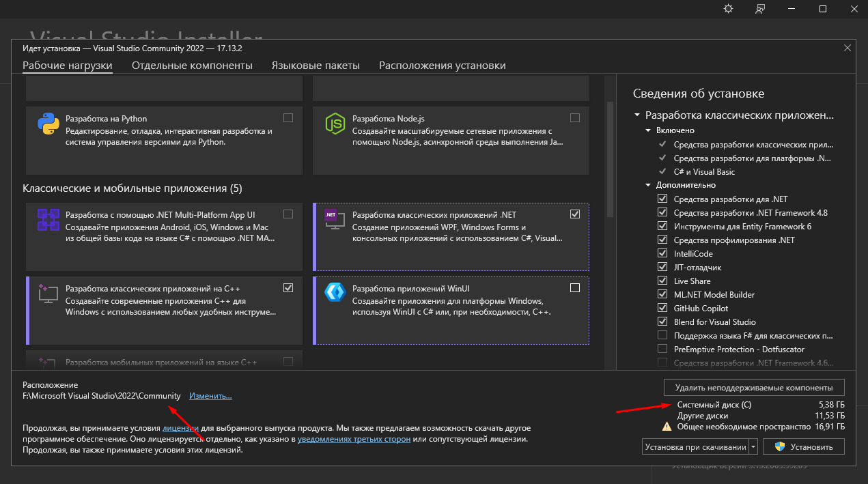Click Удалить неподдерживаемые компоненты button
This screenshot has width=868, height=484.
[754, 386]
